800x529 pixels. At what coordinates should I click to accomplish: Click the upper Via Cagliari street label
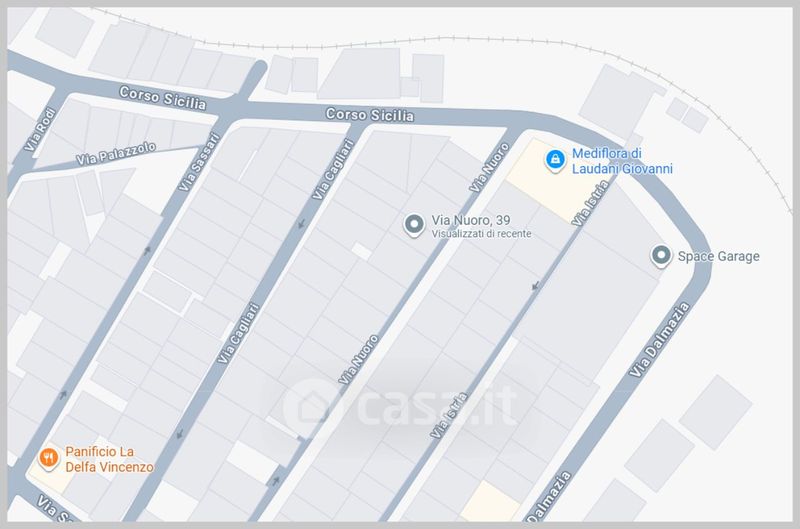pyautogui.click(x=333, y=169)
